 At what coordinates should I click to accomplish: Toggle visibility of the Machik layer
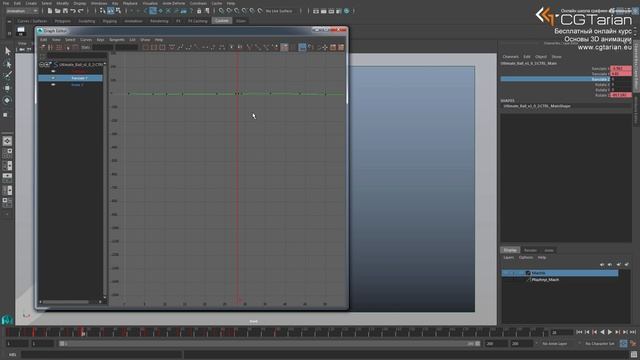pyautogui.click(x=506, y=273)
